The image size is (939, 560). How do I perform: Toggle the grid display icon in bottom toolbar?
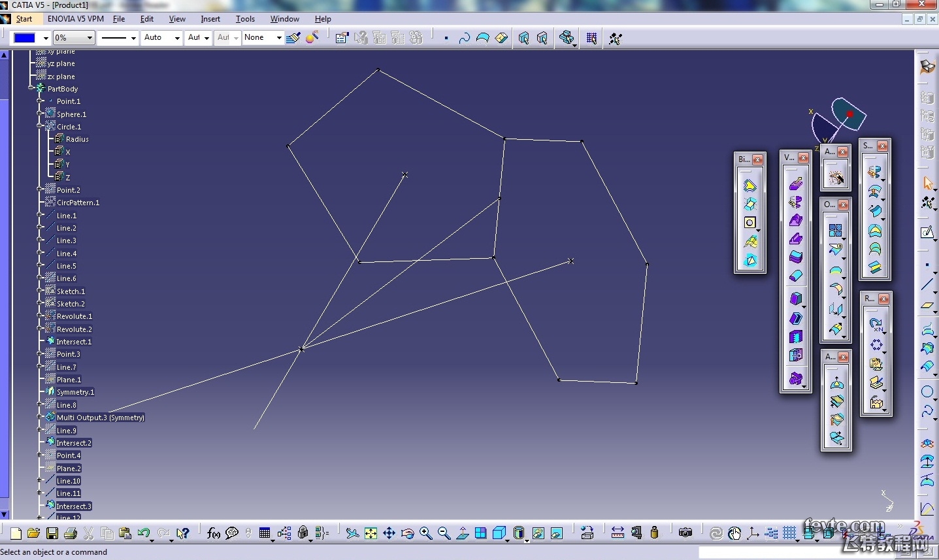789,533
